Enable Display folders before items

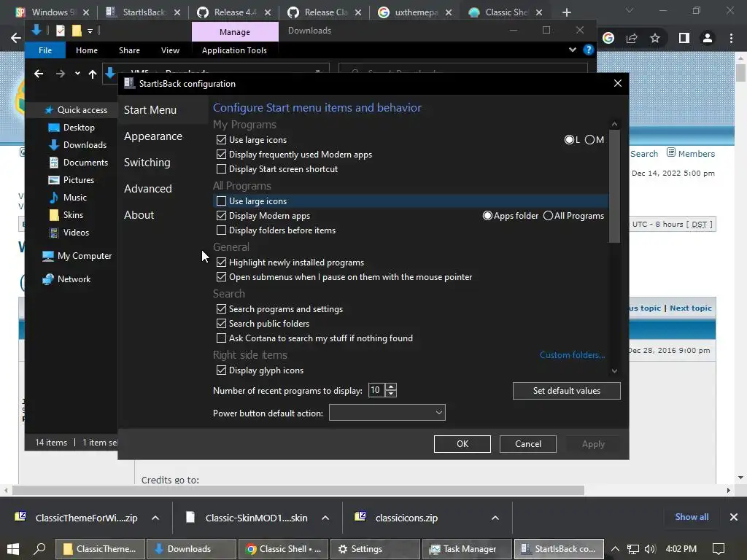pos(221,230)
